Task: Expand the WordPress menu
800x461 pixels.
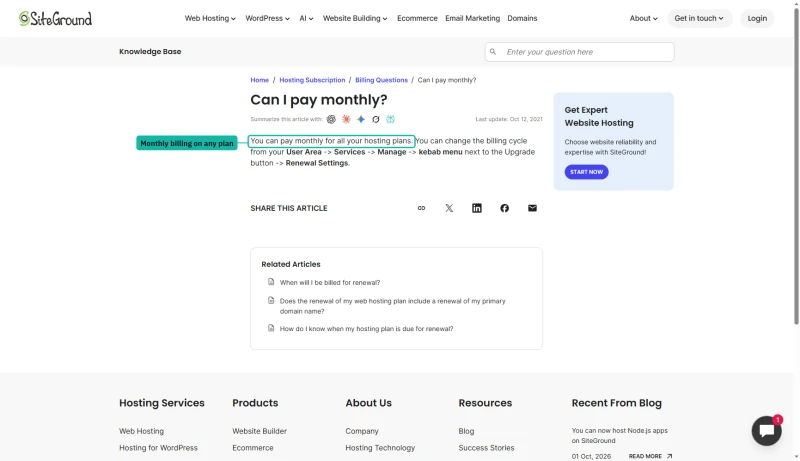Action: [267, 18]
